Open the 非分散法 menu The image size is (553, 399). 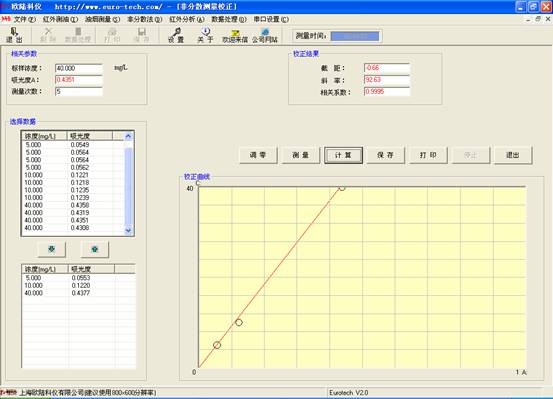145,19
